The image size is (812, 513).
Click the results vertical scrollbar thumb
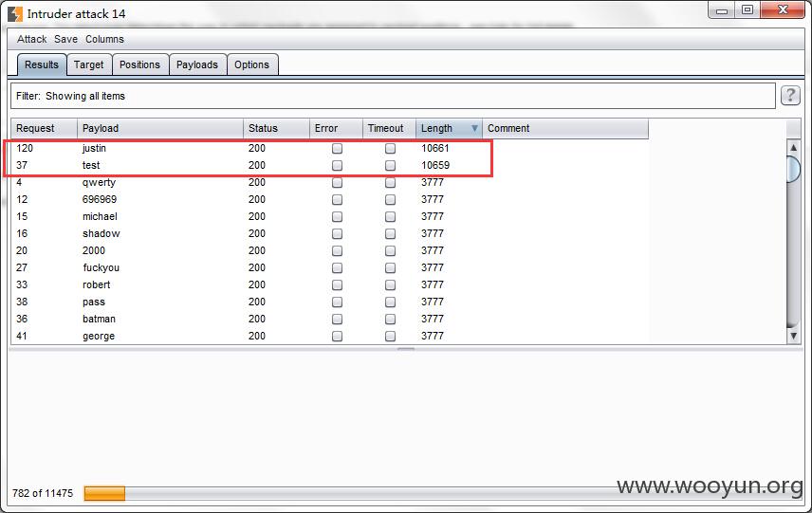tap(793, 169)
